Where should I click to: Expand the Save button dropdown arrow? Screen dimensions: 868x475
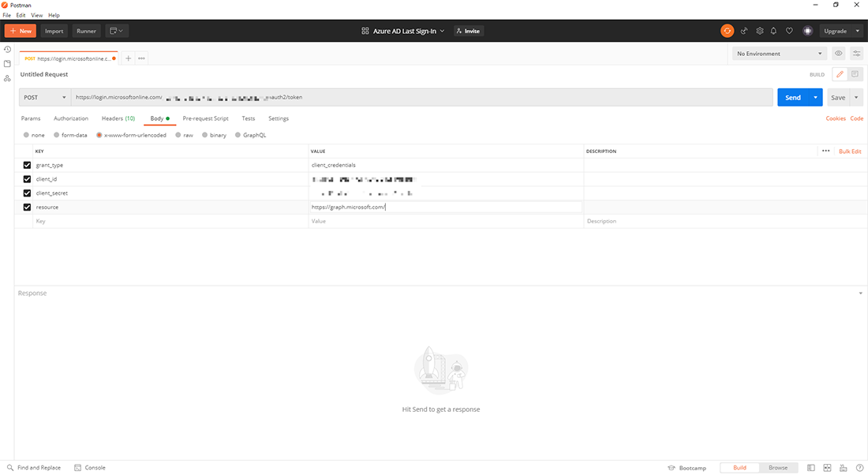click(x=856, y=97)
